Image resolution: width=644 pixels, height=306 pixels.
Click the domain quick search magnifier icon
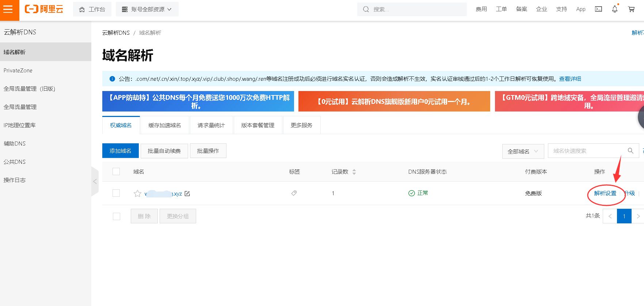[x=630, y=151]
